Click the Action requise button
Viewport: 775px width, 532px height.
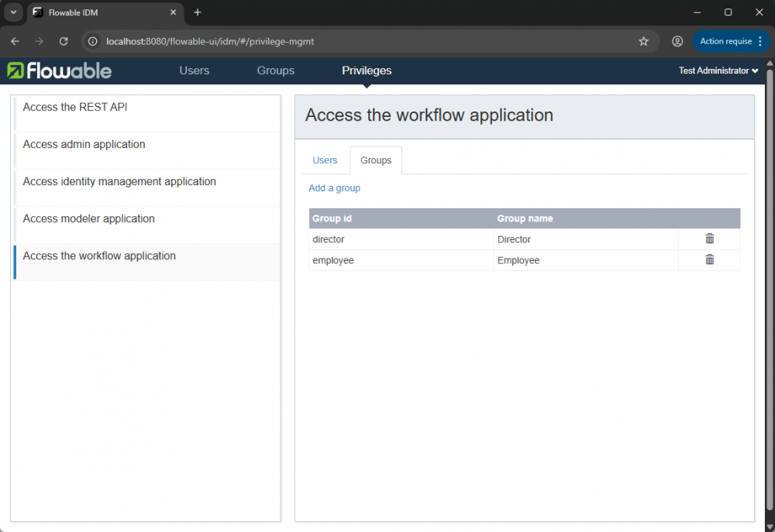tap(726, 42)
